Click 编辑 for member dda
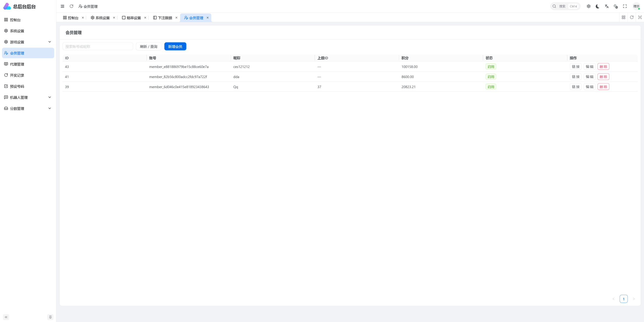This screenshot has height=322, width=644. pyautogui.click(x=589, y=77)
